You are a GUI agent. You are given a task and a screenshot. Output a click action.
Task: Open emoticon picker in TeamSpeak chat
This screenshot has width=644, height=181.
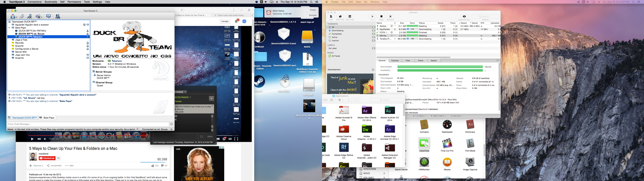(x=172, y=124)
